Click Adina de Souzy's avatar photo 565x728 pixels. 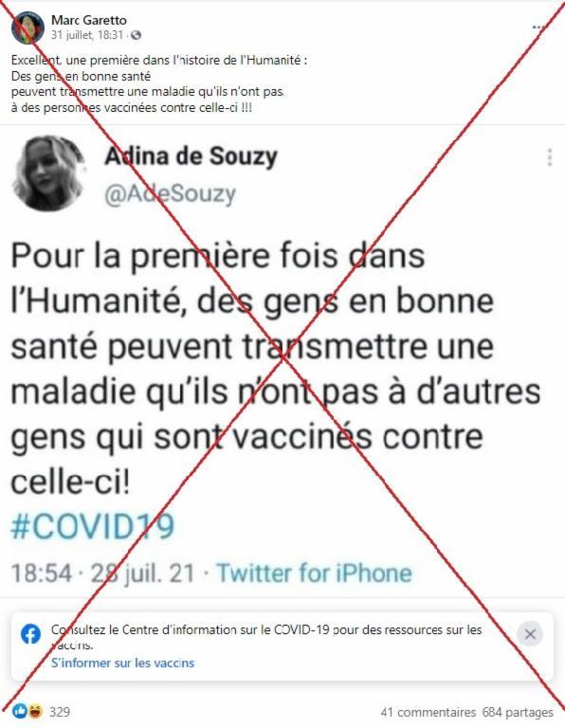point(48,173)
